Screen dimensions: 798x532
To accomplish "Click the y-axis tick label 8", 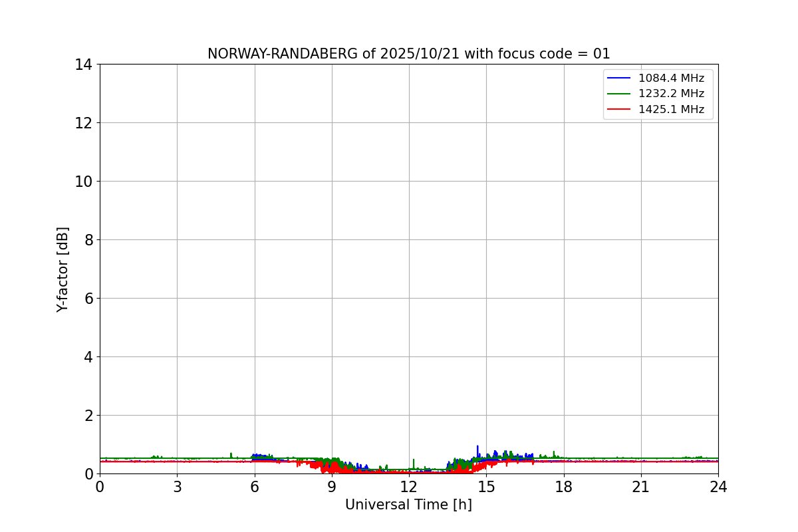I will (88, 240).
